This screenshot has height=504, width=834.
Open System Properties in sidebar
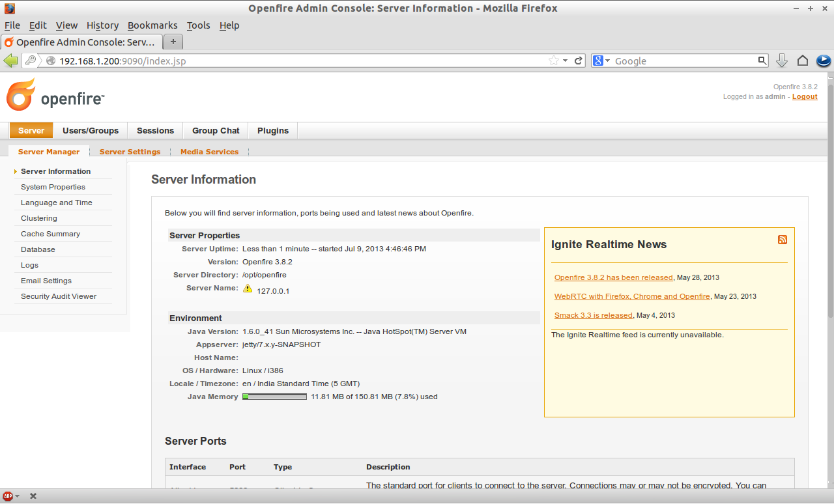tap(53, 187)
